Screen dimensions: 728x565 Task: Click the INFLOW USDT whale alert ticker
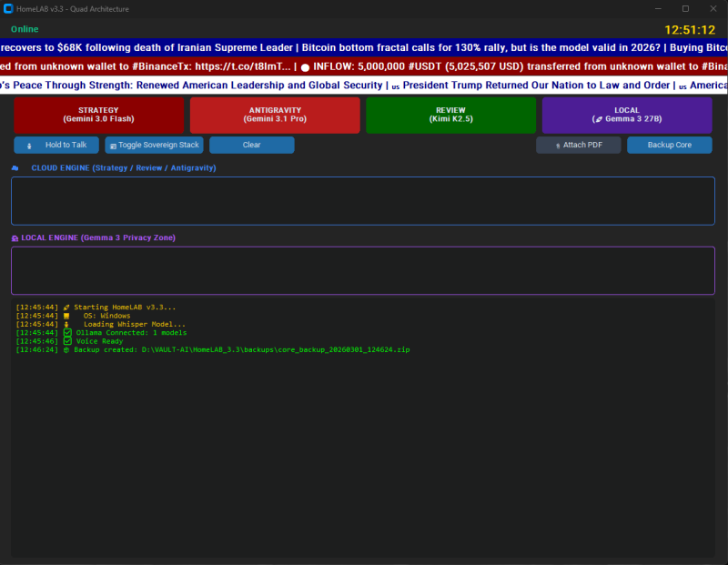point(364,66)
